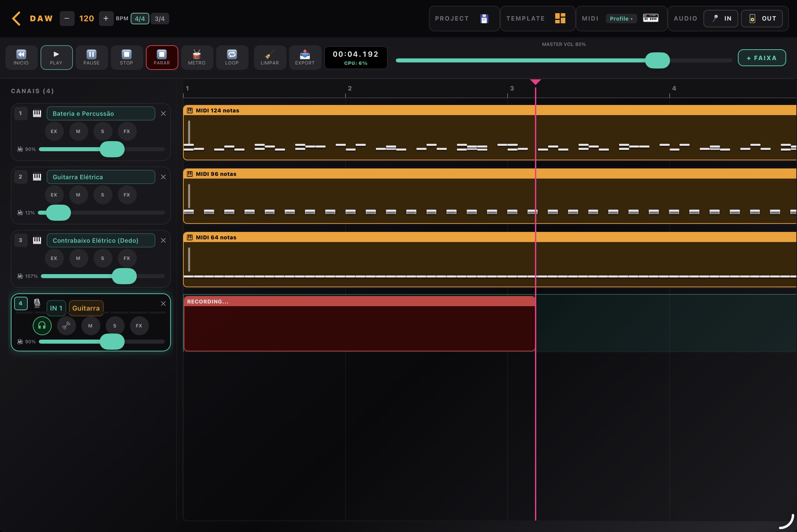Mute the Contrabaixo Elétrico channel
Image resolution: width=797 pixels, height=532 pixels.
pyautogui.click(x=78, y=258)
